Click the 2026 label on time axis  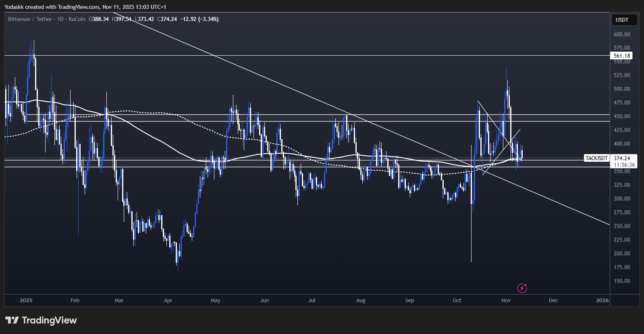tap(602, 300)
